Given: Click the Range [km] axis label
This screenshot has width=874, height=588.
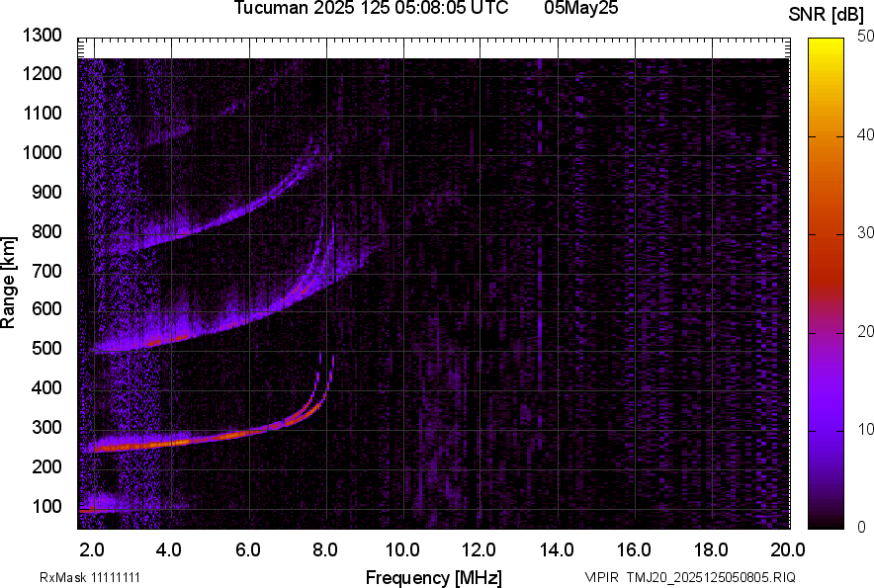Looking at the screenshot, I should coord(8,283).
